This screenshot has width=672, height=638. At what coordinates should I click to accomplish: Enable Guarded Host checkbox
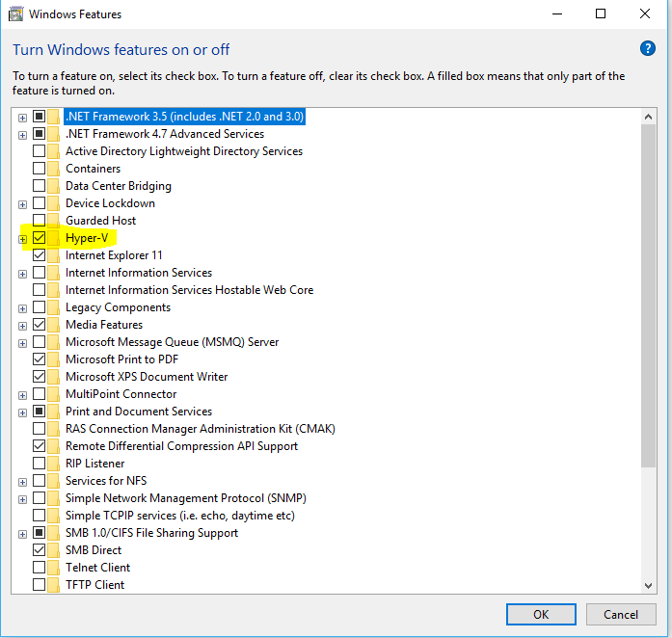tap(39, 221)
